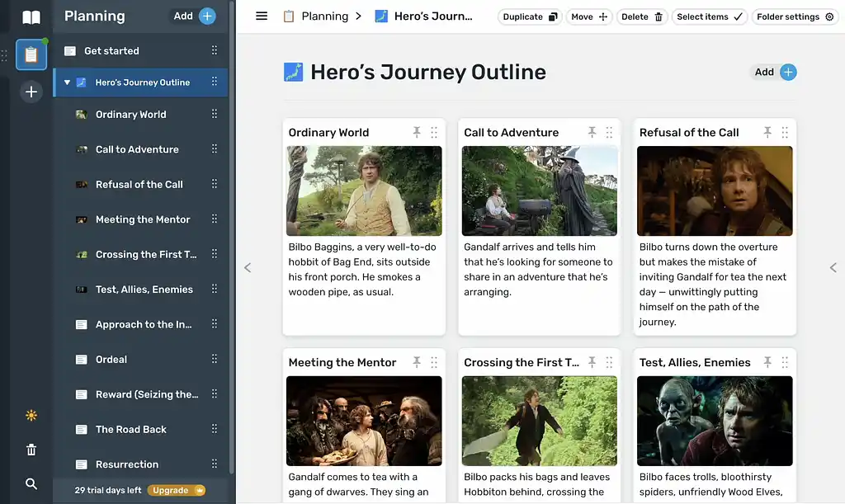Click the open book icon in left rail
Image resolution: width=845 pixels, height=504 pixels.
click(31, 17)
